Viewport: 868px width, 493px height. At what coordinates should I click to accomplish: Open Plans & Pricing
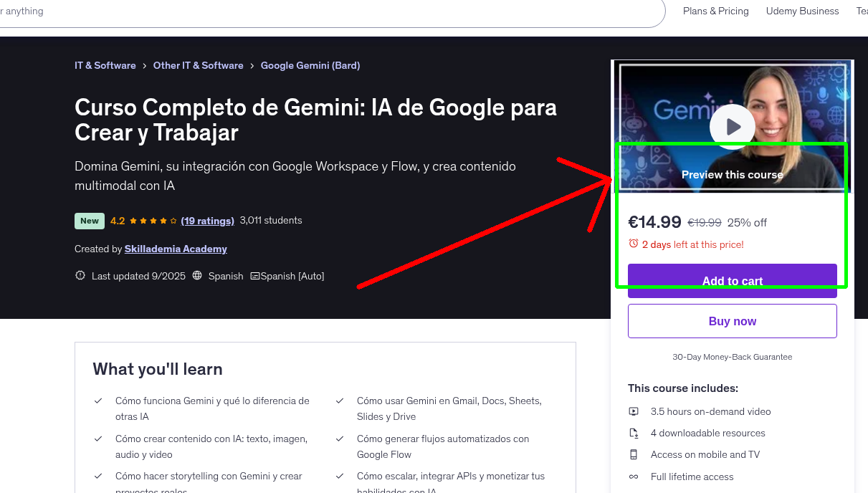point(715,11)
